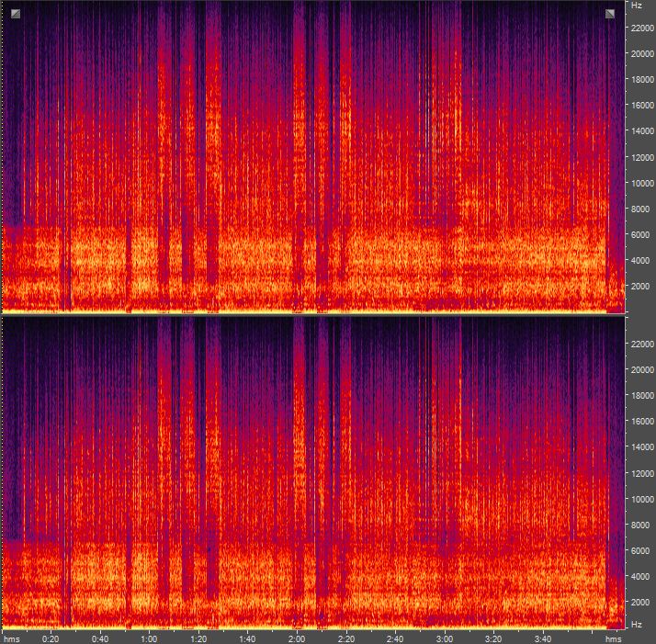Click 8000 on the lower channel frequency scale
This screenshot has width=656, height=644.
click(640, 525)
